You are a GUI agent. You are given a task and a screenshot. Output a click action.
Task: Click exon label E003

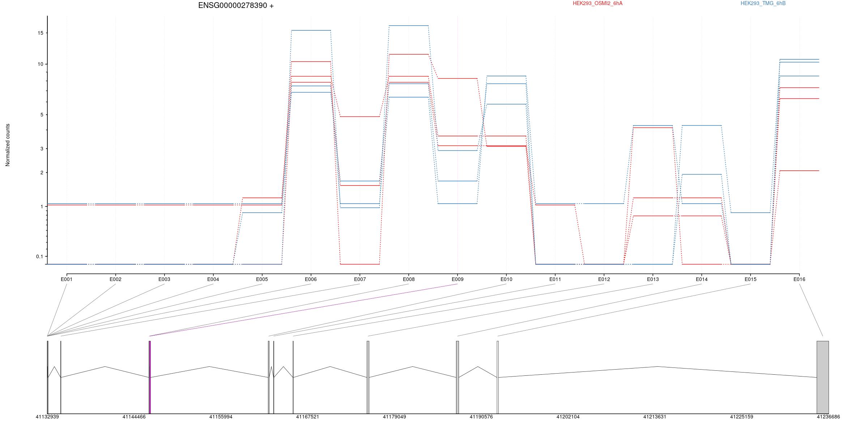[164, 279]
